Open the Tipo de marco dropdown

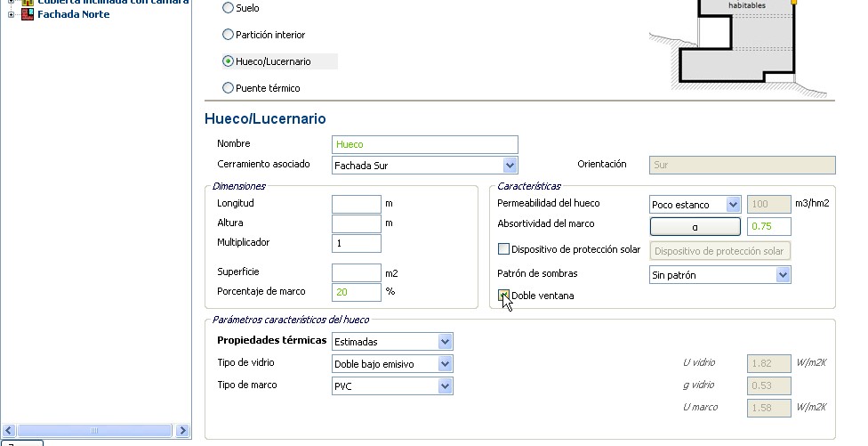(x=446, y=385)
